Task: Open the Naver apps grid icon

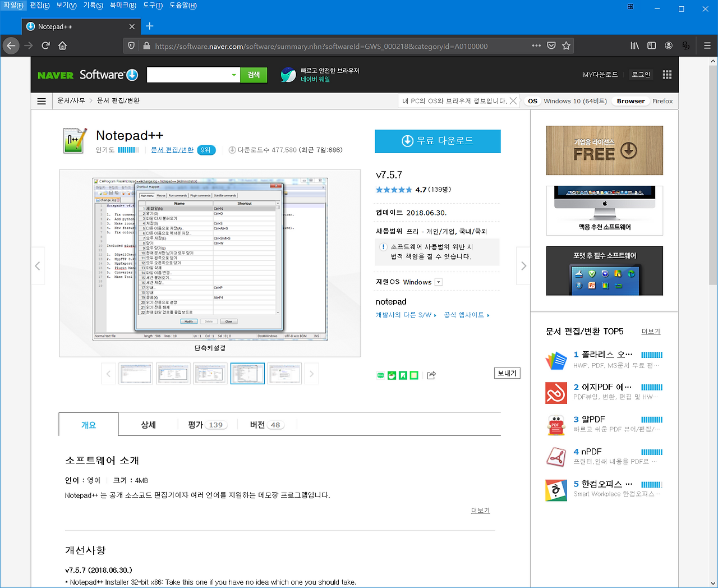Action: tap(667, 74)
